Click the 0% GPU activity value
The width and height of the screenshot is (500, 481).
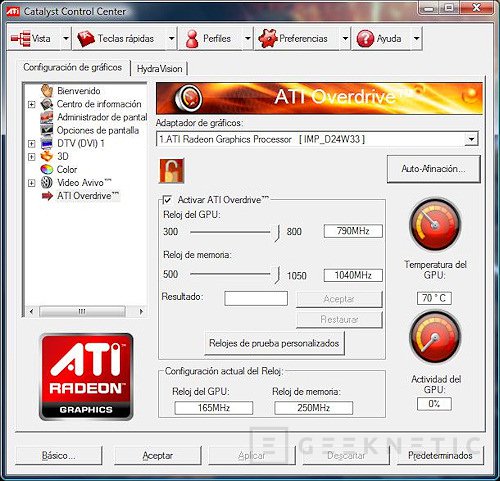click(434, 404)
